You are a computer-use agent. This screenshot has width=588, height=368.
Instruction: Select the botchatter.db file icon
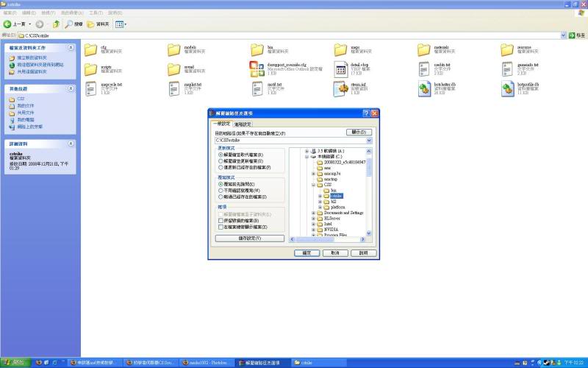click(x=425, y=89)
